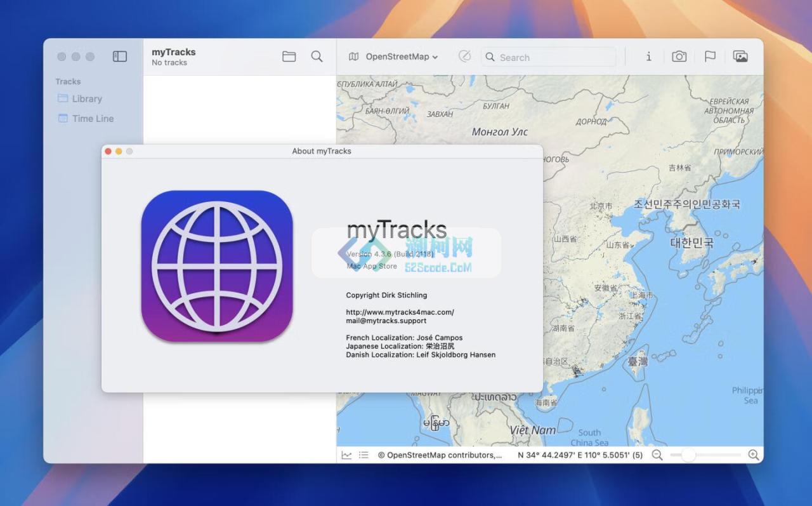
Task: Click the Copyright Dirk Stichling text
Action: pyautogui.click(x=386, y=295)
